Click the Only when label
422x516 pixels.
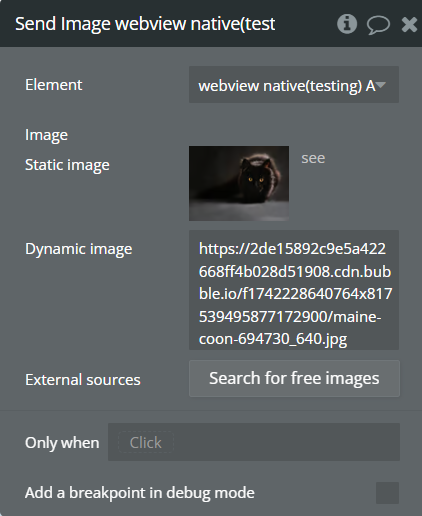[x=62, y=443]
